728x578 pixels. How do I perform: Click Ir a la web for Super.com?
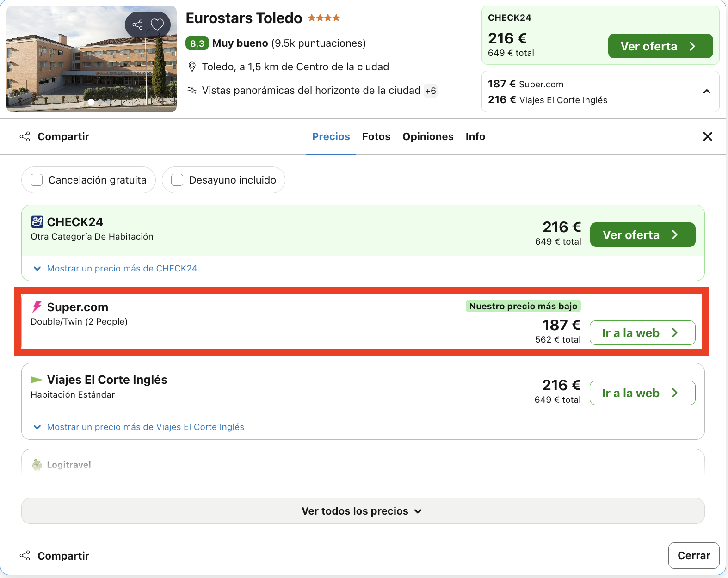pyautogui.click(x=642, y=333)
